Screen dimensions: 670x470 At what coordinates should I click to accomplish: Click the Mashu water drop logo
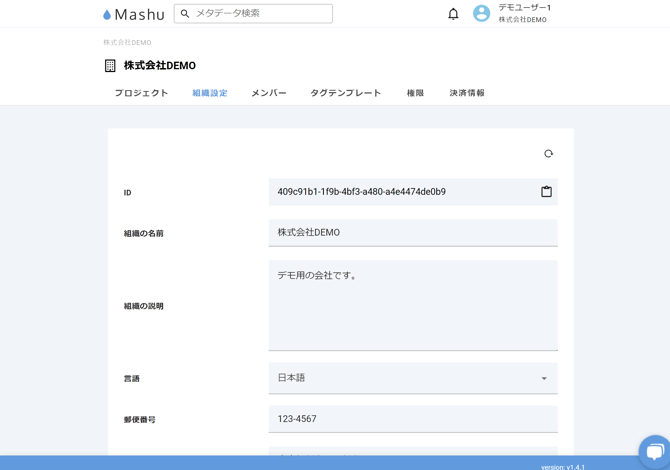[x=108, y=15]
